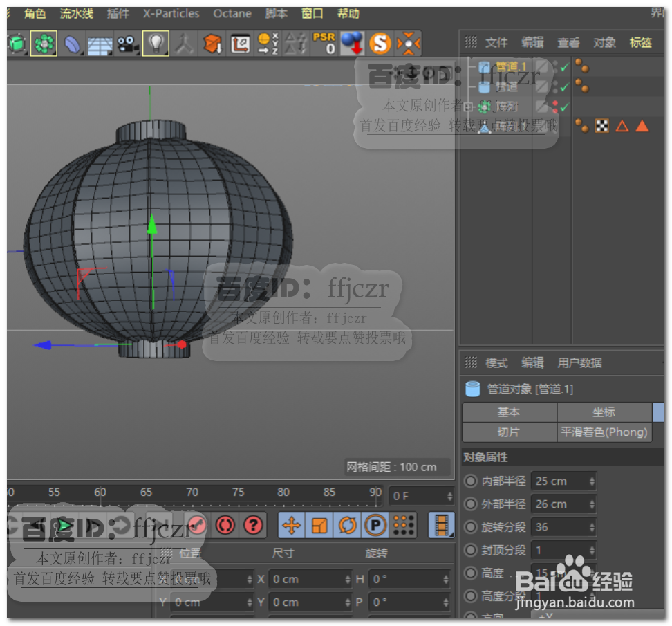Click 外部半径 animation circle toggle
Screen dimensions: 672x626
(x=471, y=504)
